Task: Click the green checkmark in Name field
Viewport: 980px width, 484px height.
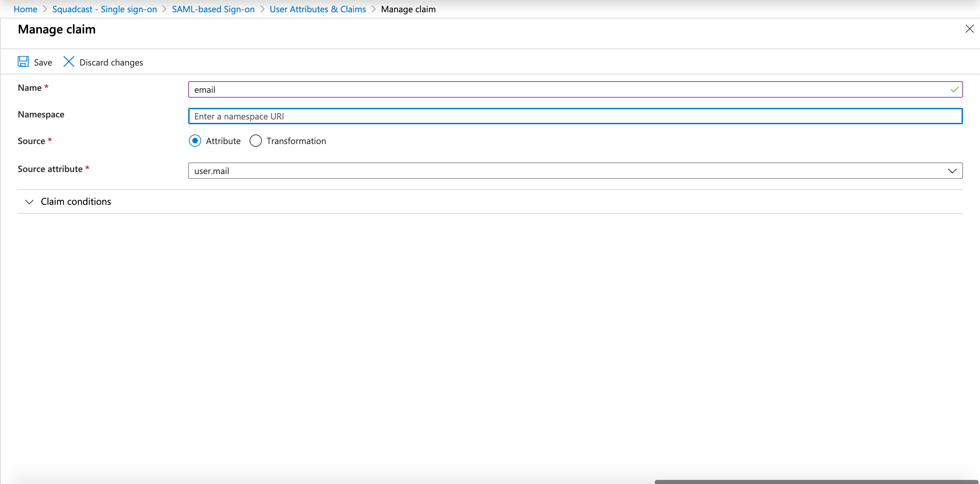Action: click(954, 89)
